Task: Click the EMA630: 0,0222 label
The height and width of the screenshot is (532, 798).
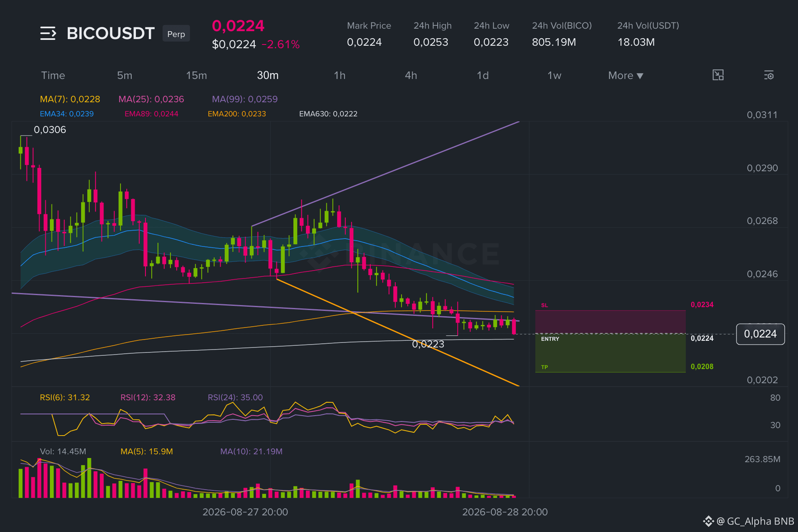Action: [328, 113]
